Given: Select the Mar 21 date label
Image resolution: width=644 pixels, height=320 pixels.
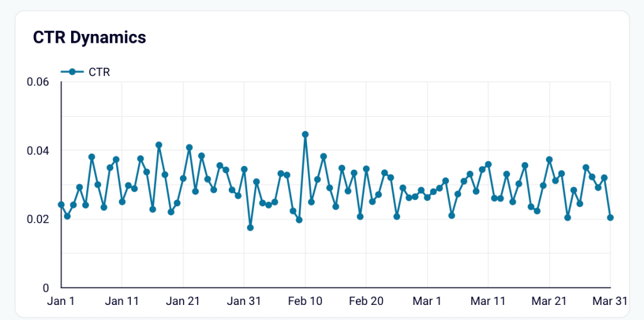Looking at the screenshot, I should pos(549,301).
